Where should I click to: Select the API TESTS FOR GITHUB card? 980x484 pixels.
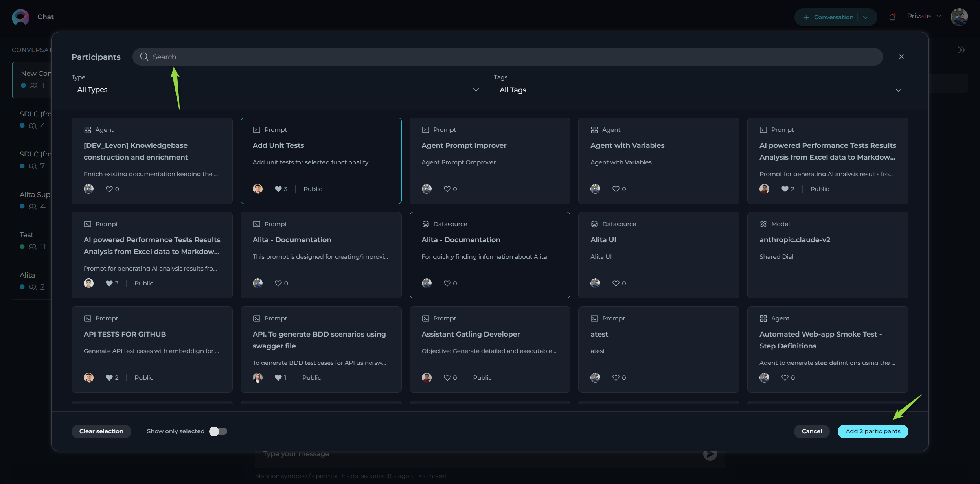tap(152, 350)
